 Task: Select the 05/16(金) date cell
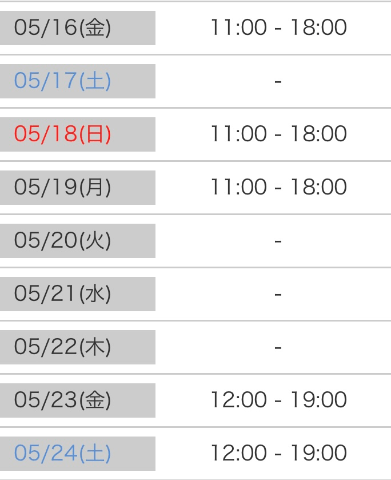pos(77,28)
